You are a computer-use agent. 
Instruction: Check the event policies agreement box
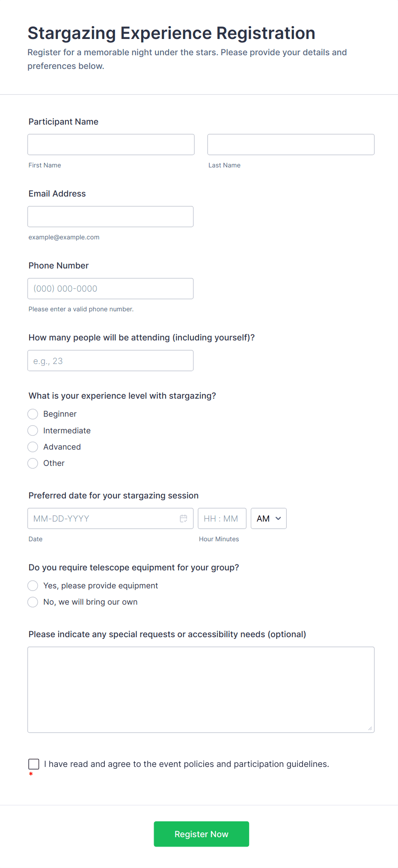point(34,764)
